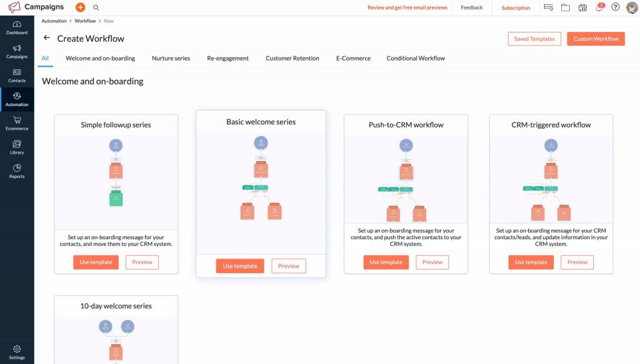The width and height of the screenshot is (640, 364).
Task: Click Automation in the breadcrumb
Action: [x=54, y=21]
